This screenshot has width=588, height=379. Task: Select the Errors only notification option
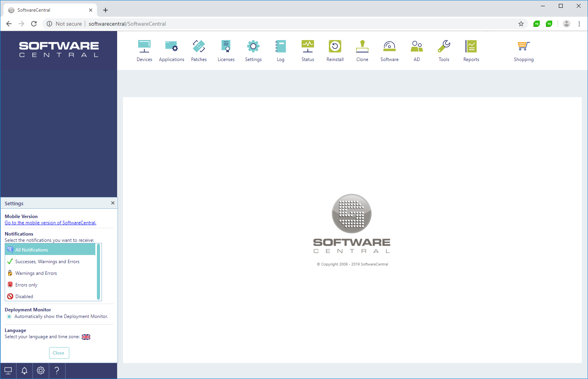[x=26, y=285]
